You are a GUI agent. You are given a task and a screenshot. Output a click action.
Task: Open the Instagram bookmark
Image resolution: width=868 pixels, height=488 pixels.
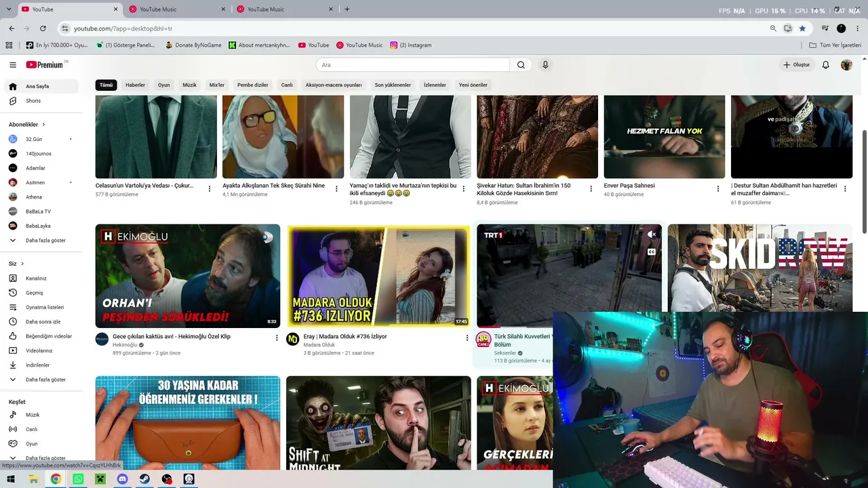coord(411,45)
